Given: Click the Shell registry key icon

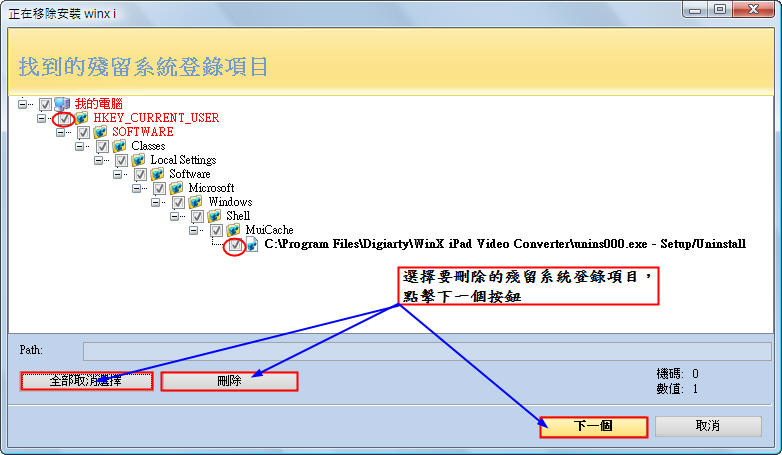Looking at the screenshot, I should click(215, 216).
